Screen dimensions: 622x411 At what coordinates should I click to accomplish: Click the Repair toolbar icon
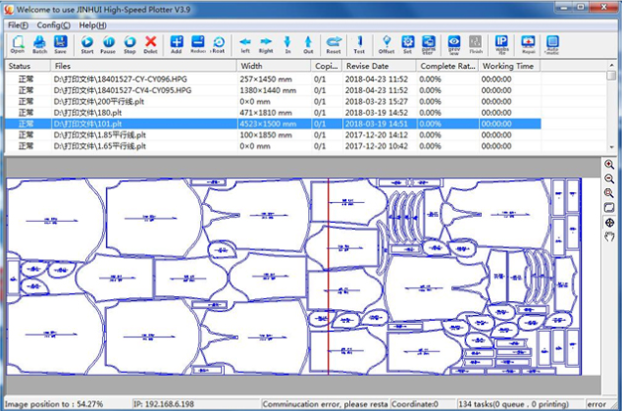pyautogui.click(x=528, y=44)
